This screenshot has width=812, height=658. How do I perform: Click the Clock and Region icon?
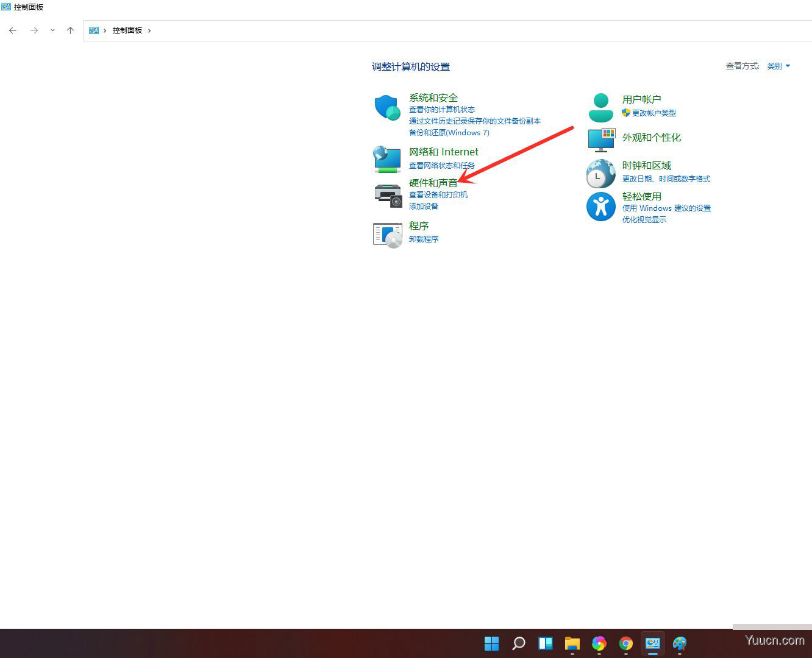(x=600, y=174)
